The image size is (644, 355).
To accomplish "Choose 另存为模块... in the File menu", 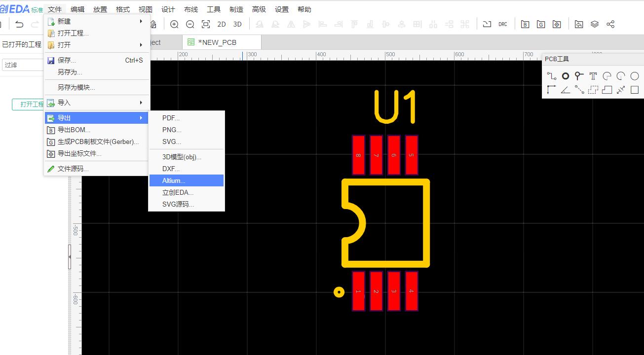I will (x=97, y=87).
